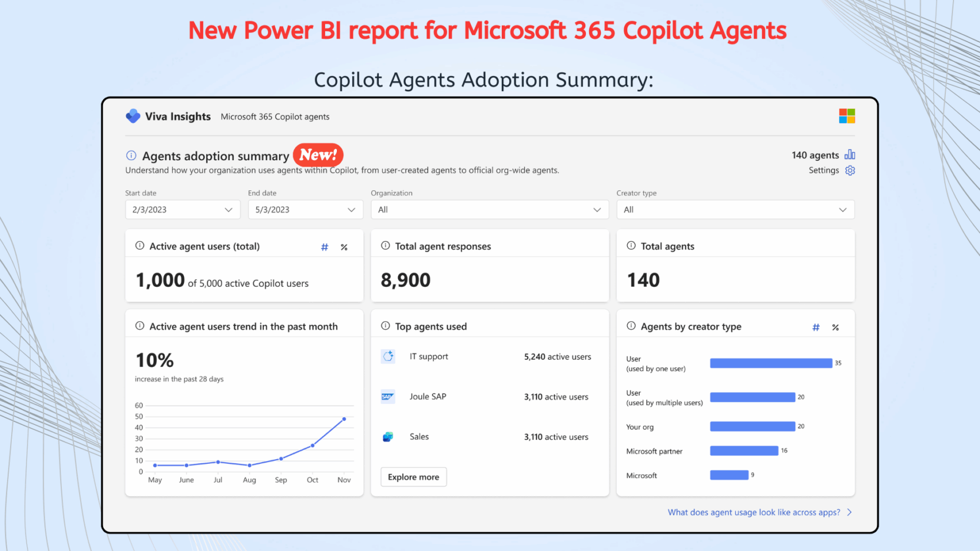Click info icon on Active agent users trend

(x=140, y=326)
